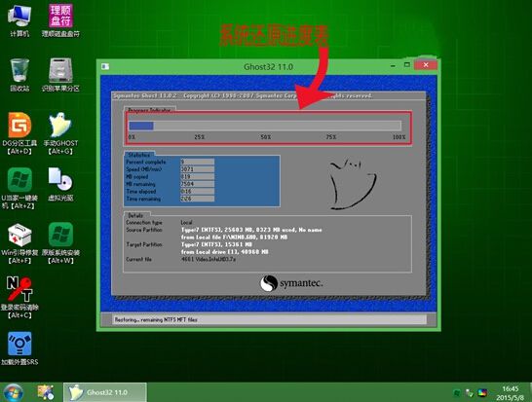Maximize the Ghost32 11.0 window

point(407,65)
